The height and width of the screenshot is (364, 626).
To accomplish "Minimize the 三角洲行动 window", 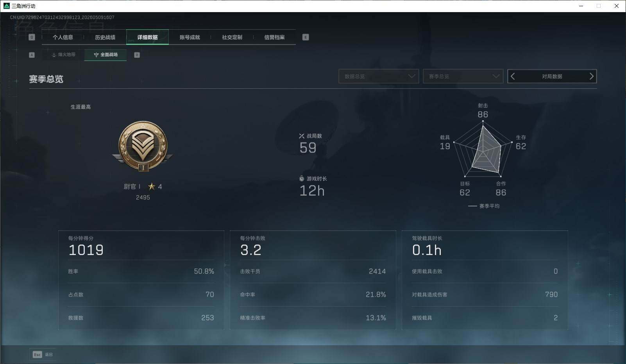I will [x=581, y=6].
